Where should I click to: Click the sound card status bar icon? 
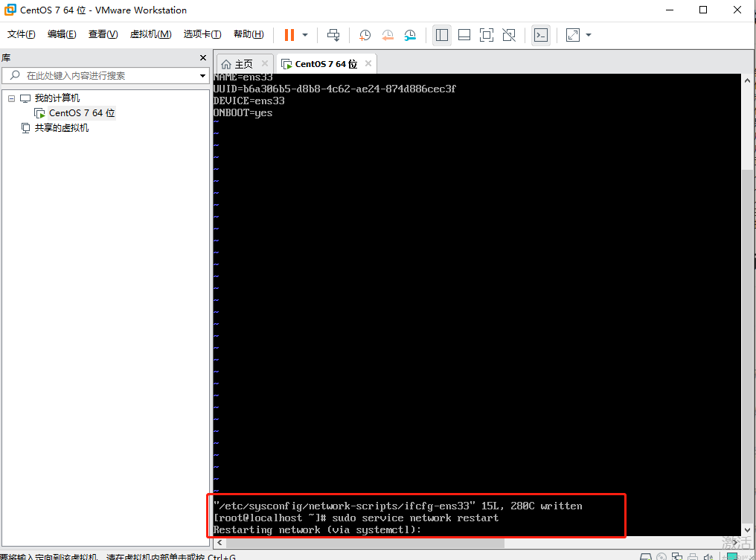708,556
